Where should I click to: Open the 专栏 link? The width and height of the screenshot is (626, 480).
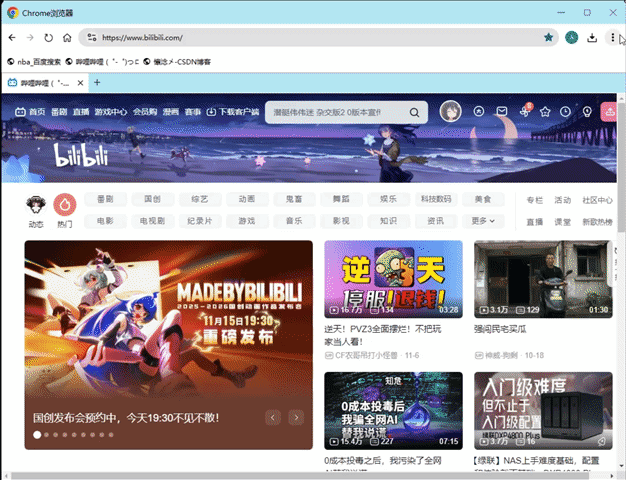[535, 200]
